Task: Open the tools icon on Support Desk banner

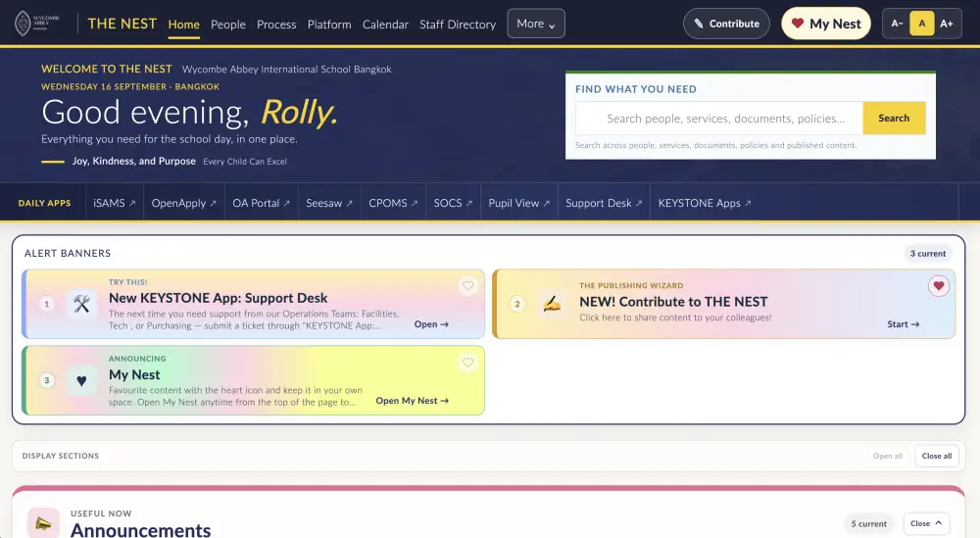Action: 82,304
